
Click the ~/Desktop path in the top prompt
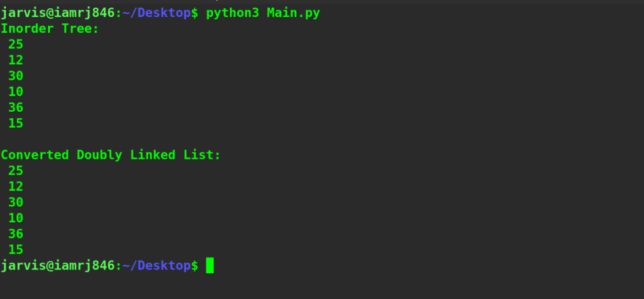[x=156, y=13]
